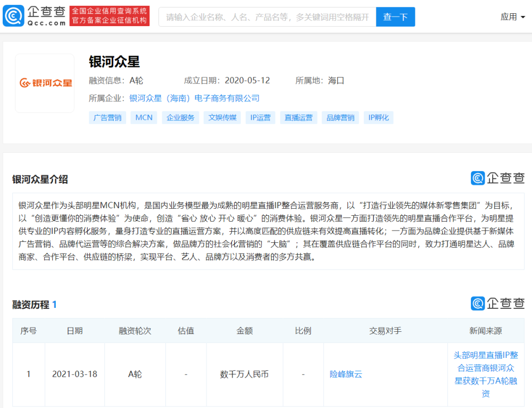Click the 2021-03-18 date cell
The width and height of the screenshot is (532, 408).
(74, 374)
